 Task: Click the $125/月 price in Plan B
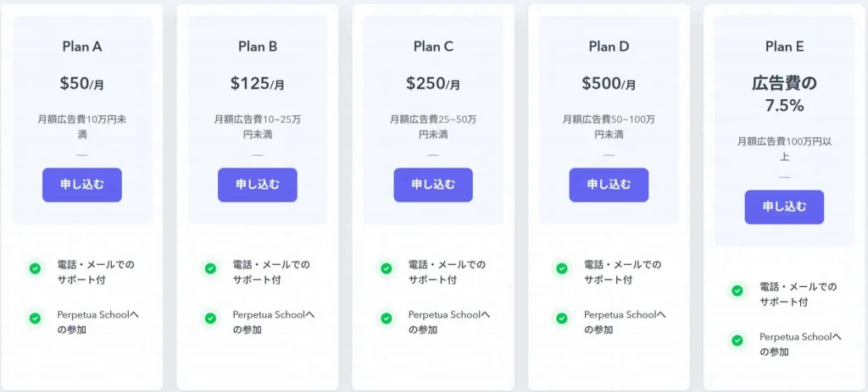click(x=258, y=84)
